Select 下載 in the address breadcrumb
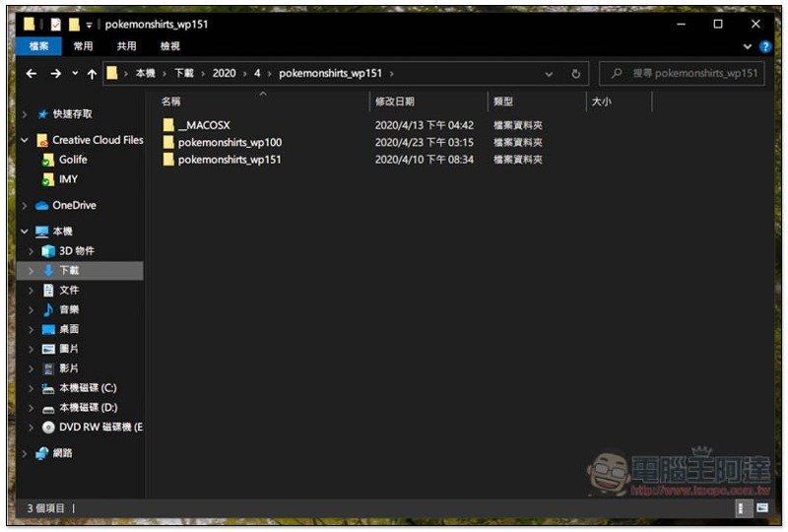 [x=184, y=74]
